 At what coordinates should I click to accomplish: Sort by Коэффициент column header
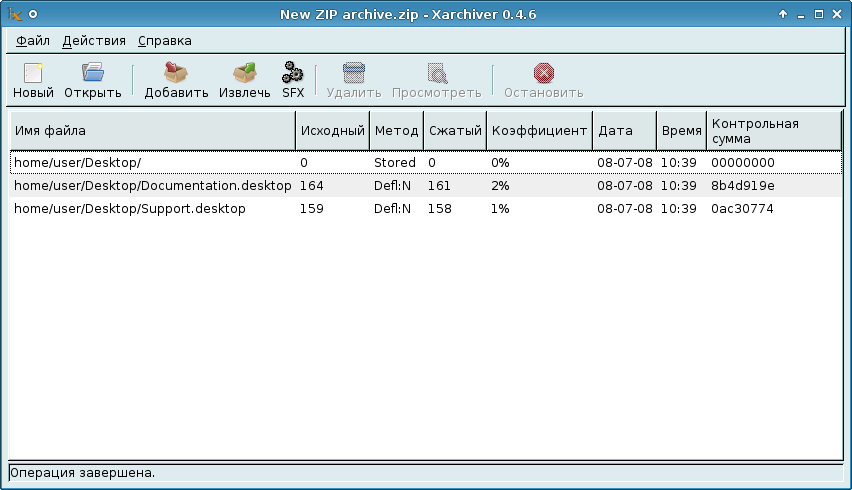[540, 131]
